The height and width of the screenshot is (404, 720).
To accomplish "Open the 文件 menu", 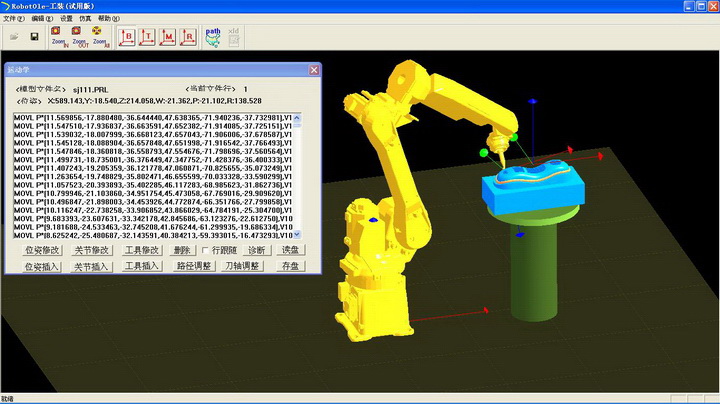I will (x=13, y=18).
